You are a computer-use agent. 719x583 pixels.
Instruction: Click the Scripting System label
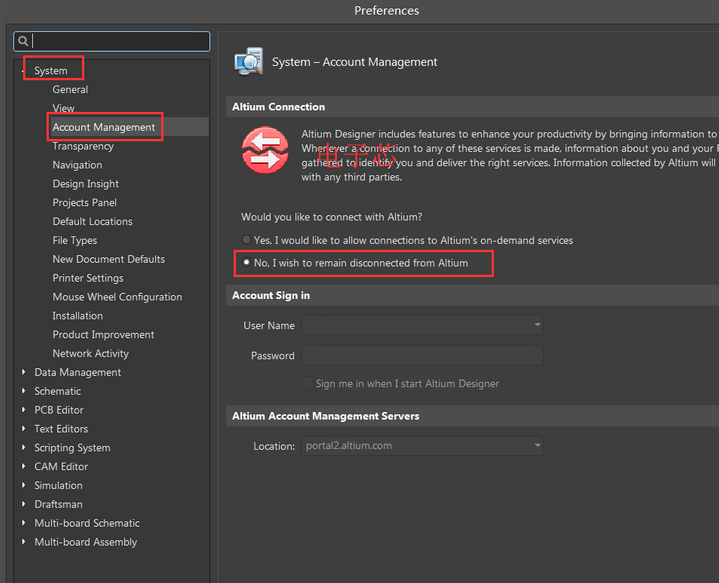click(x=72, y=448)
